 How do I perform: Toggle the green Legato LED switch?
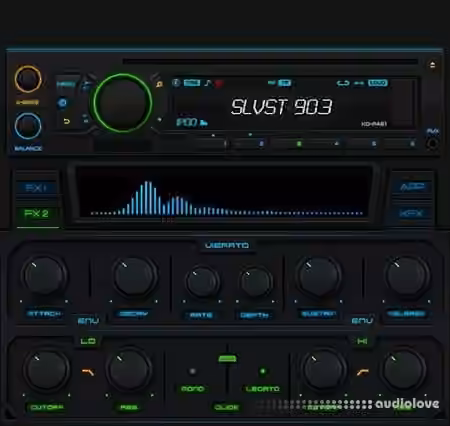pos(263,371)
